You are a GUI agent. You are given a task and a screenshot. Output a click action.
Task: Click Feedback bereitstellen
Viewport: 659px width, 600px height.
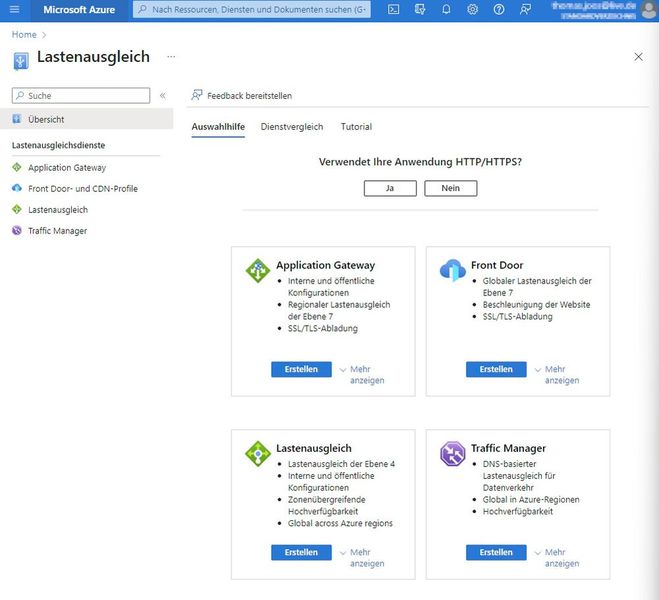242,95
